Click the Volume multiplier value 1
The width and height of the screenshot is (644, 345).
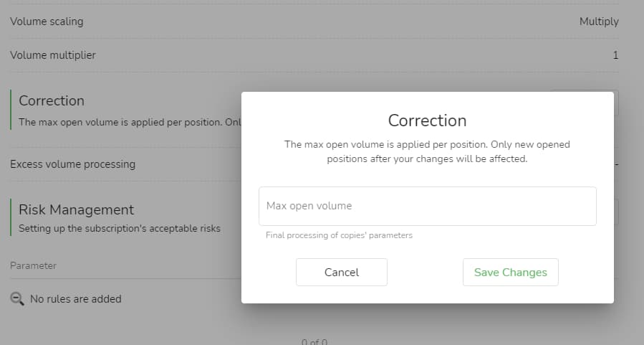click(615, 55)
